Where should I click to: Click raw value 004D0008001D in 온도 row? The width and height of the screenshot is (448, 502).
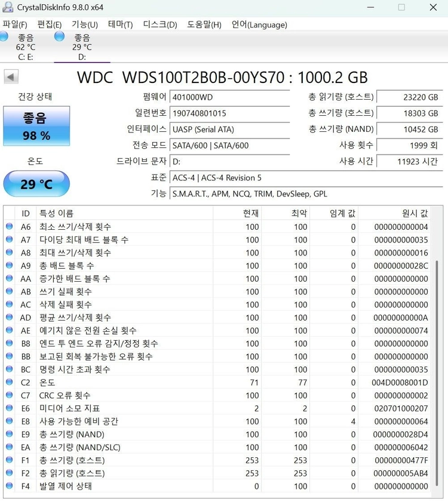pyautogui.click(x=400, y=382)
